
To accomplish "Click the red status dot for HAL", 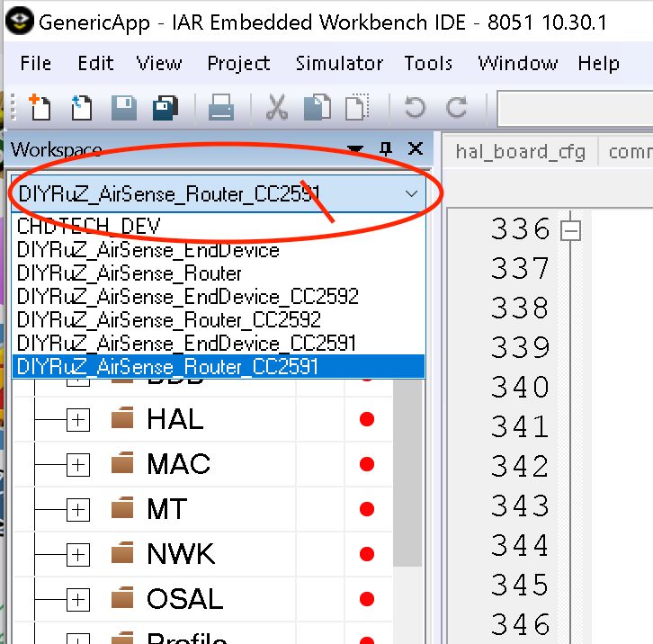I will pyautogui.click(x=366, y=419).
